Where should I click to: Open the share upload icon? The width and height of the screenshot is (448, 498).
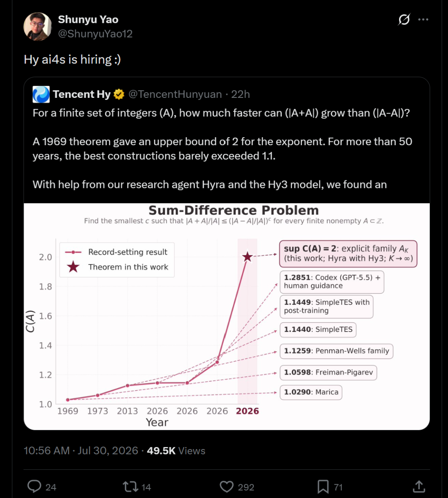tap(419, 486)
